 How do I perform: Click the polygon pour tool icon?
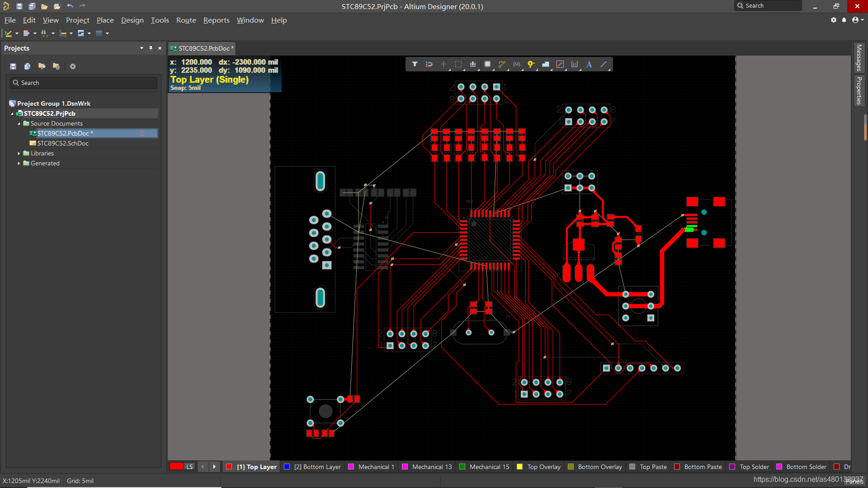pos(546,64)
